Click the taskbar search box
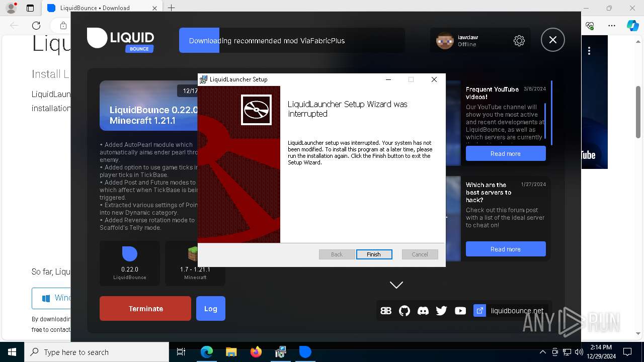 (x=97, y=352)
